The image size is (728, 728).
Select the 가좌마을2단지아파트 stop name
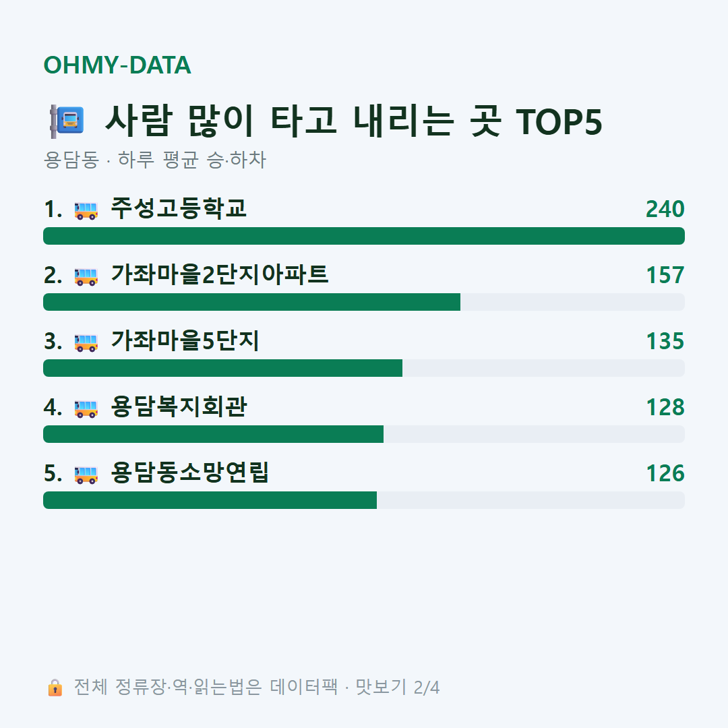pyautogui.click(x=220, y=274)
